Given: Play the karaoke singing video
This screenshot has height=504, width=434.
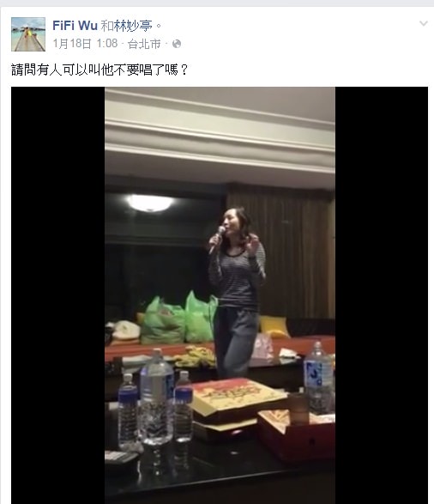Looking at the screenshot, I should 220,295.
